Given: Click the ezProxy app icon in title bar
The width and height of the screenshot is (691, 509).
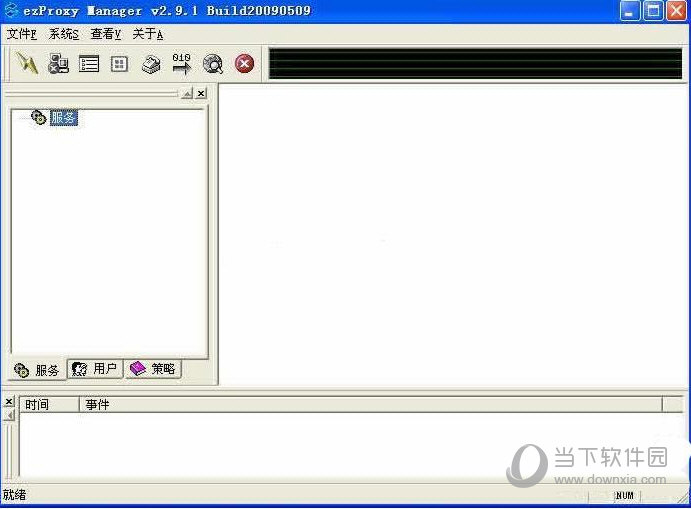Looking at the screenshot, I should click(11, 11).
